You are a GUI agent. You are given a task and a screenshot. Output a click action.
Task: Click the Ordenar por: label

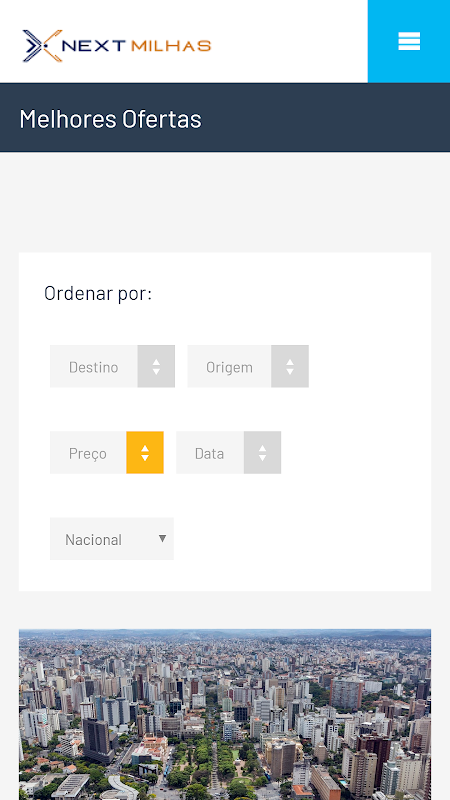(98, 293)
